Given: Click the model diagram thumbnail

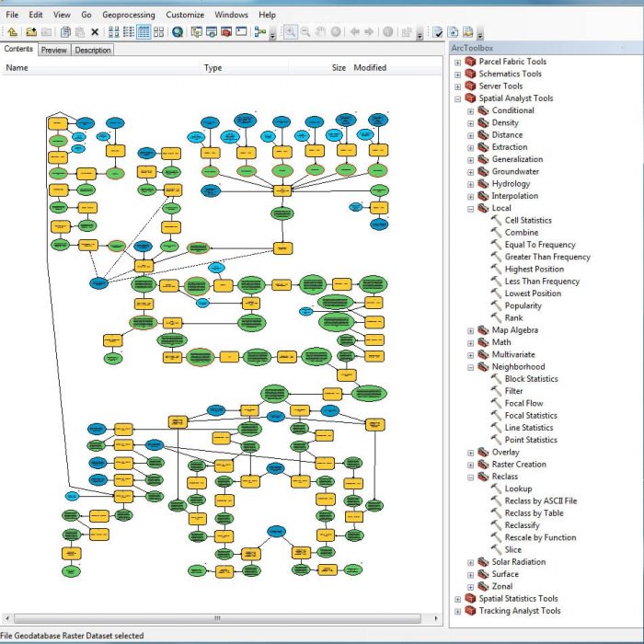Looking at the screenshot, I should (217, 345).
